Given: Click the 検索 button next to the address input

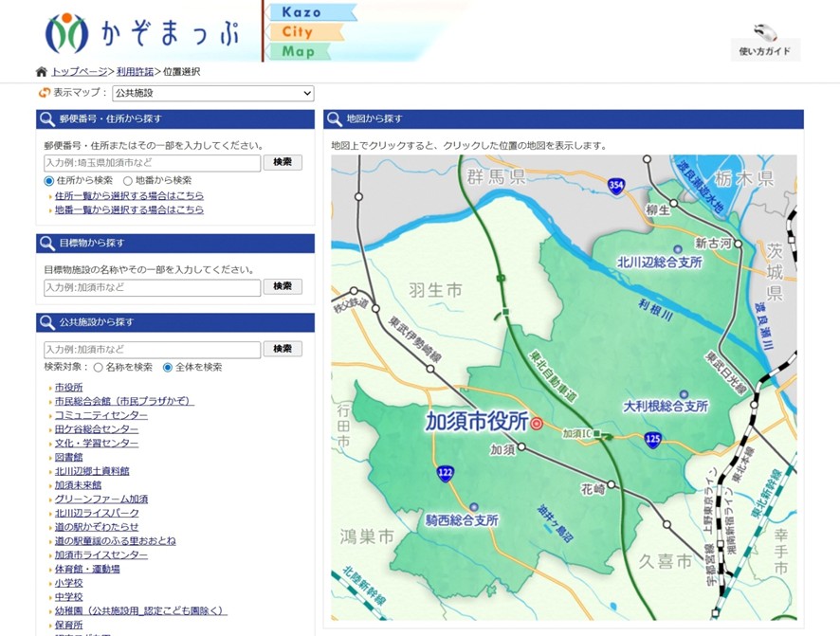Looking at the screenshot, I should [x=283, y=162].
